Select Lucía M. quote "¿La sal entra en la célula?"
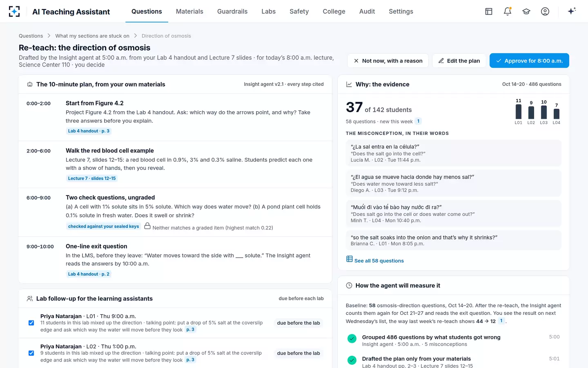 pos(454,153)
